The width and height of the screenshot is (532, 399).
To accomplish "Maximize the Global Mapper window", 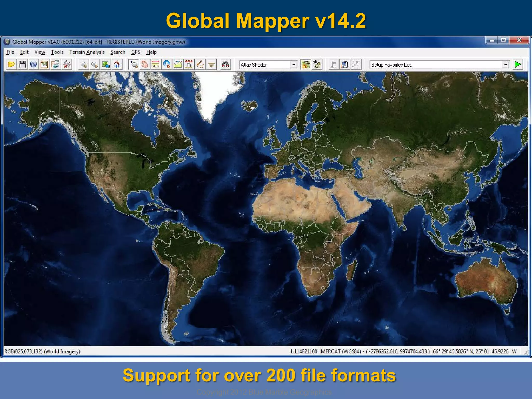I will click(x=503, y=40).
